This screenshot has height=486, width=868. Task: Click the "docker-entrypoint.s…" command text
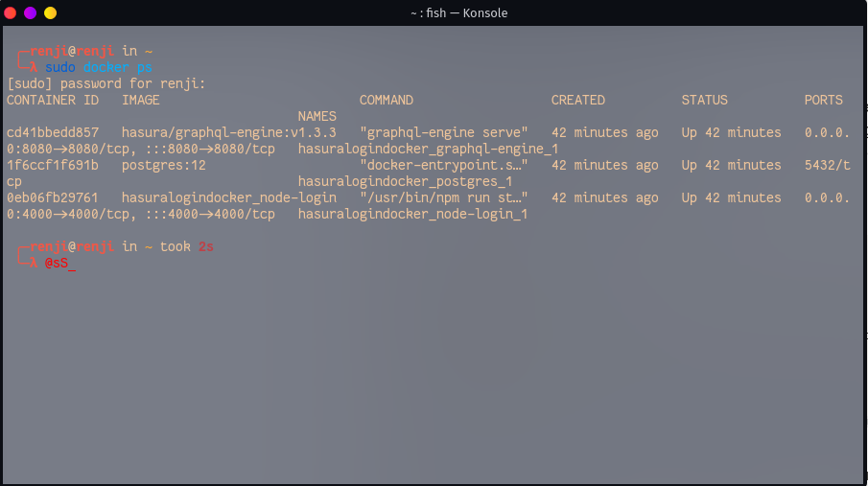pyautogui.click(x=444, y=165)
